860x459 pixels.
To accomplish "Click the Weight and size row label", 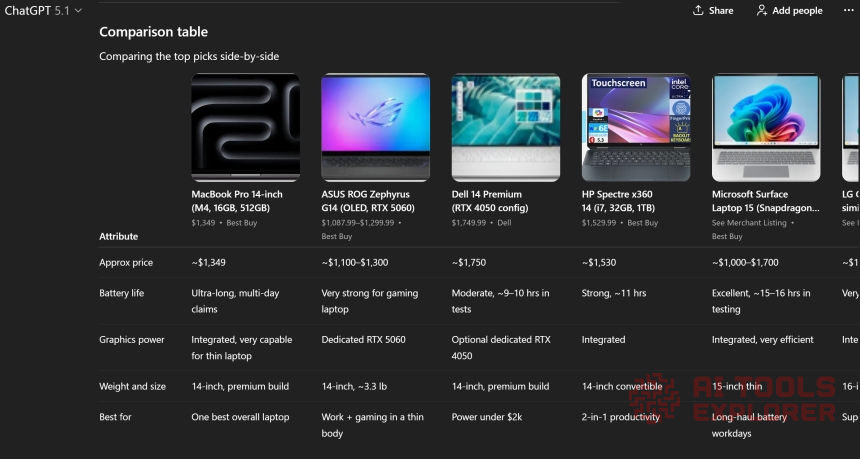I will tap(132, 387).
